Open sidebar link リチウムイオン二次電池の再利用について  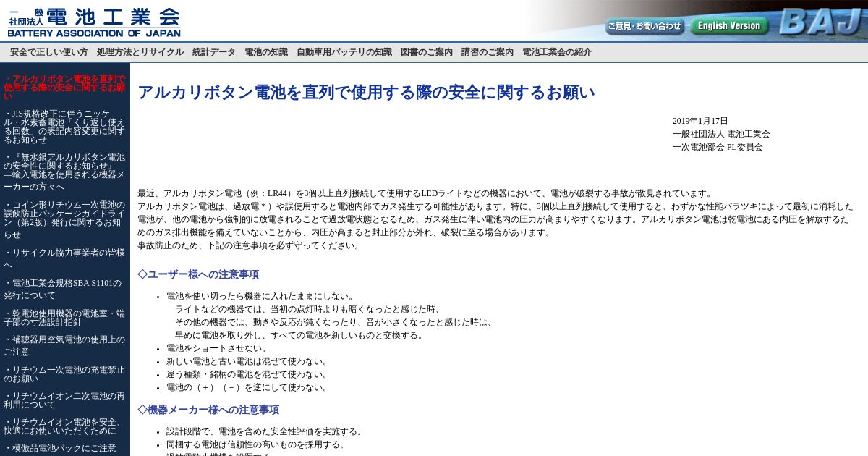64,400
